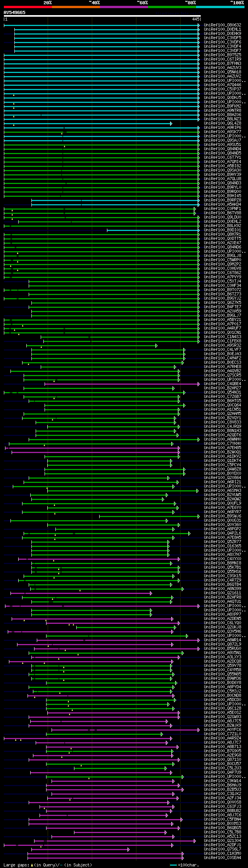
Task: Click the cyan alignment bar for B9DI01
Action: click(x=153, y=230)
